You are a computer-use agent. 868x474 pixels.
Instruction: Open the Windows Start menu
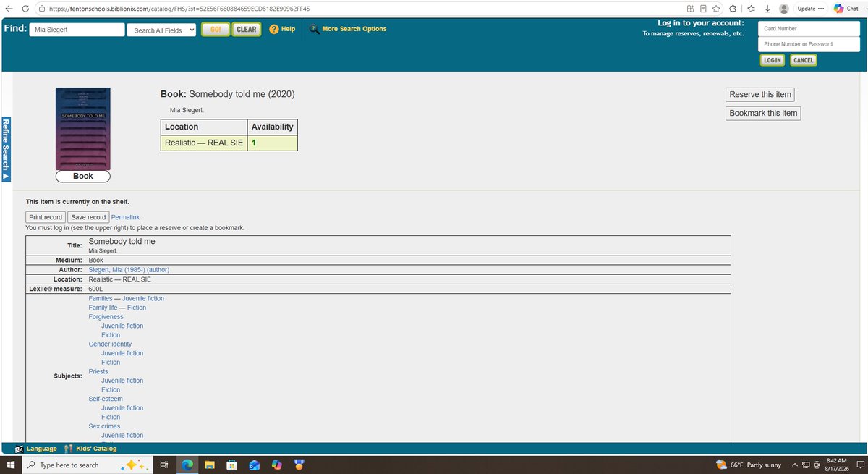11,465
